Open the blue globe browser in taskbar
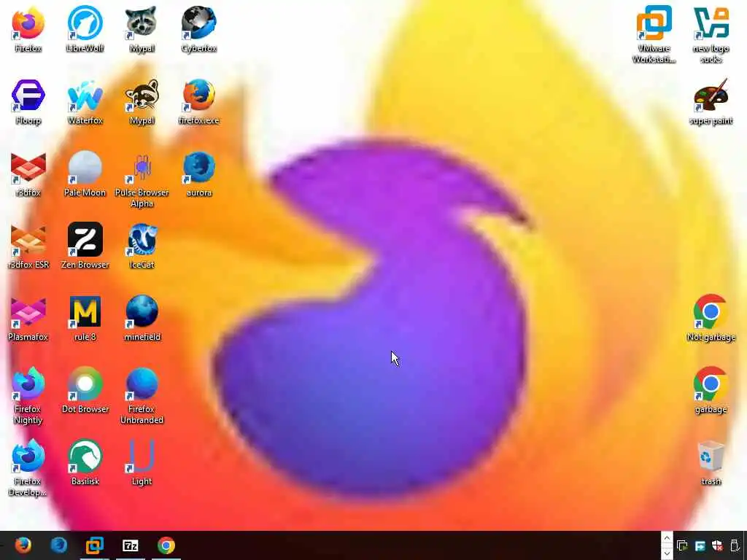 (x=59, y=545)
